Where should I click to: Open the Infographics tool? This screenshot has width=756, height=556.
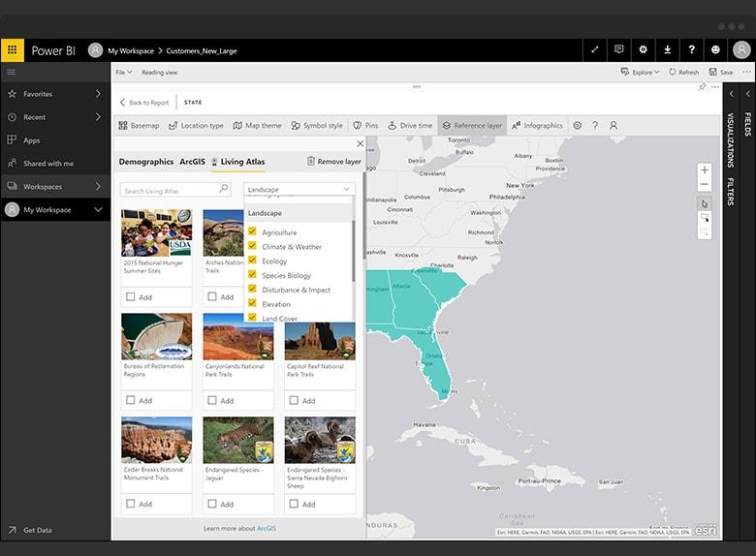(537, 125)
